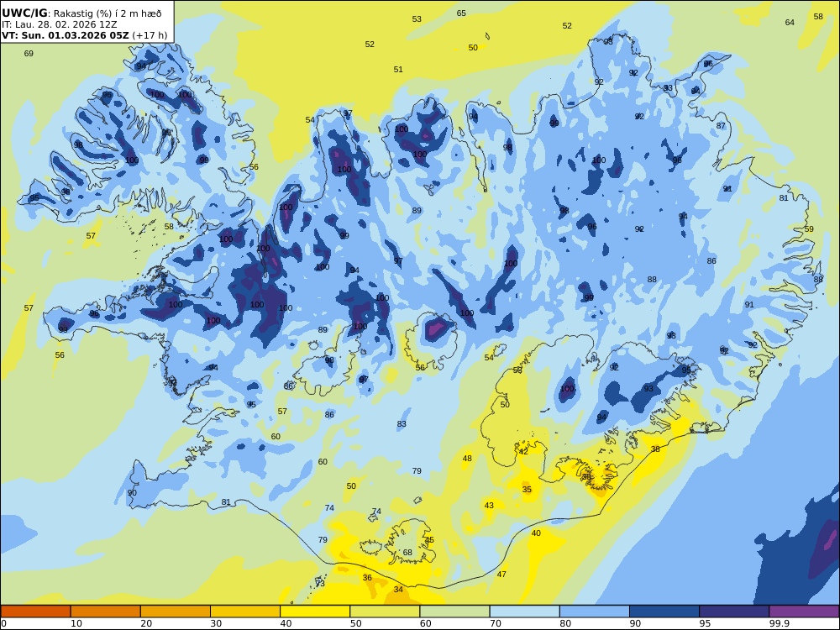Click the map value '40' on southeast coast
This screenshot has height=630, width=840.
536,533
